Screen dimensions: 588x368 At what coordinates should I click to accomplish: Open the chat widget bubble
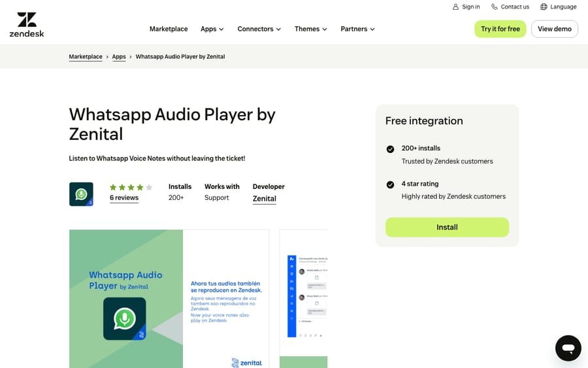coord(568,348)
